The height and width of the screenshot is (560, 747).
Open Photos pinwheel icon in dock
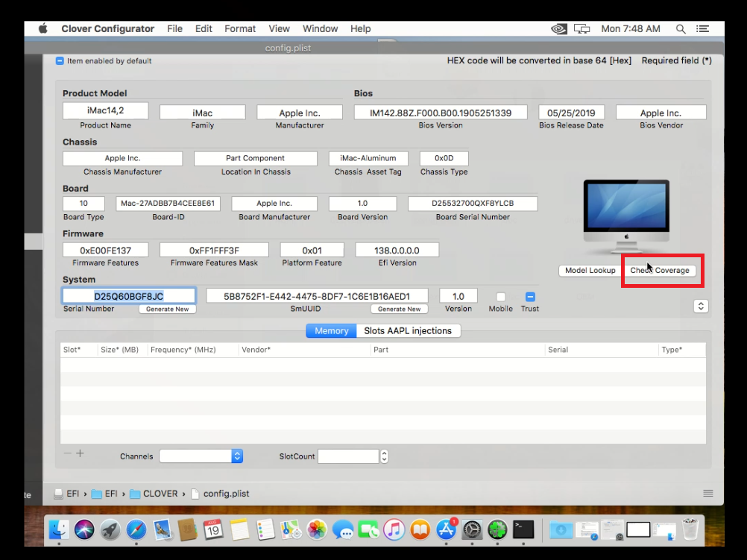point(317,529)
